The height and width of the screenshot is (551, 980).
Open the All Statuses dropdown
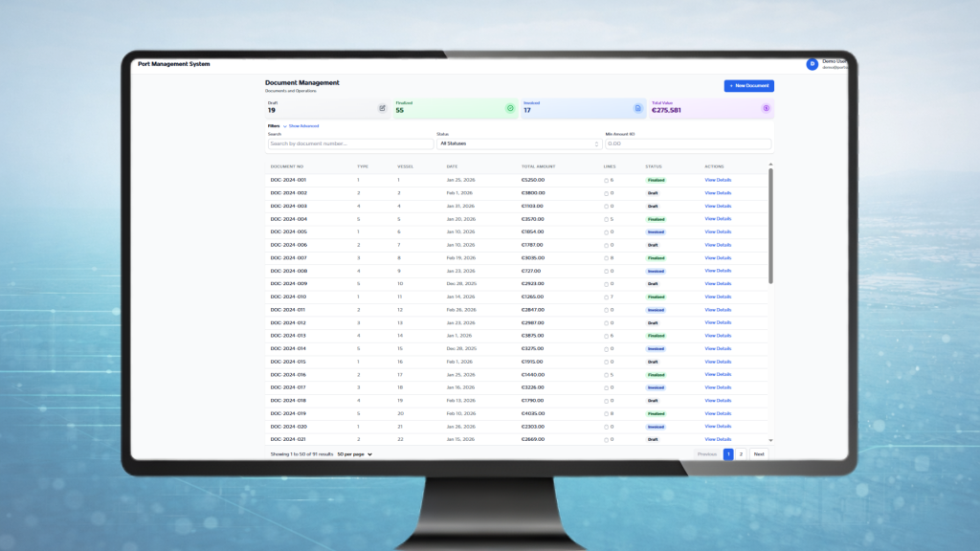click(519, 143)
